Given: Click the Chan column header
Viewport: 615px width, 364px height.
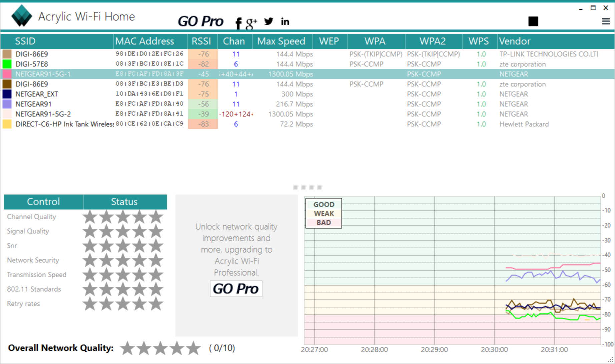Looking at the screenshot, I should tap(234, 41).
